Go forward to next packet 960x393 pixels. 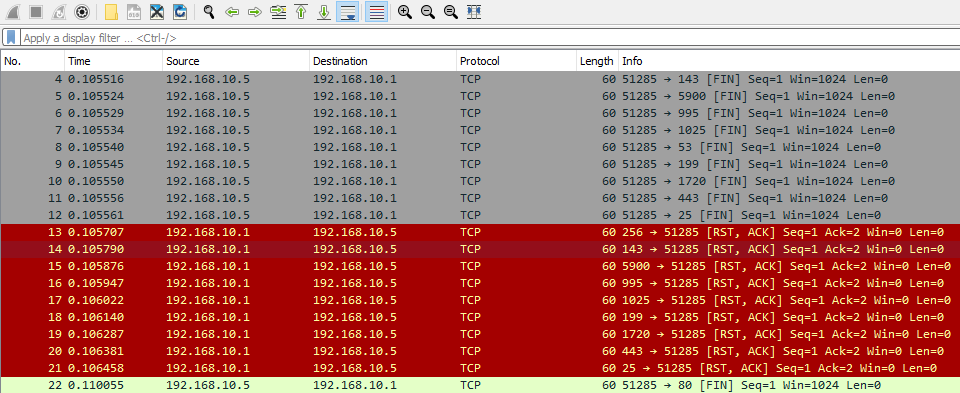255,12
